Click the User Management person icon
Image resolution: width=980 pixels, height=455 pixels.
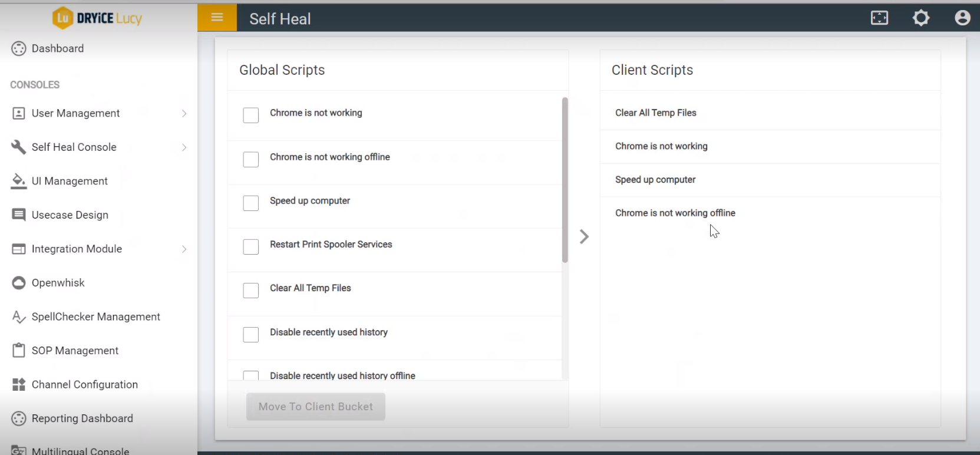(x=19, y=113)
